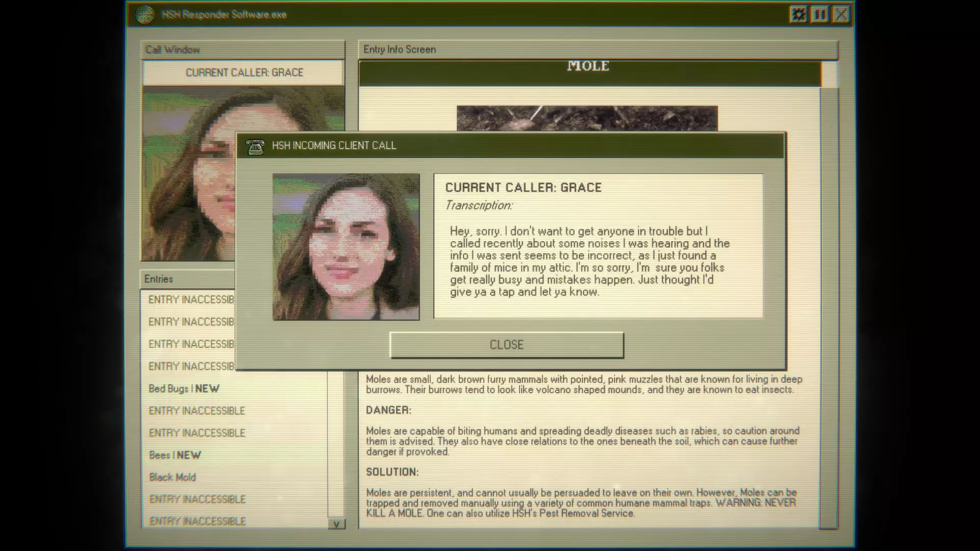
Task: Select the last ENTRY INACCESSIBLE item in list
Action: tap(197, 521)
